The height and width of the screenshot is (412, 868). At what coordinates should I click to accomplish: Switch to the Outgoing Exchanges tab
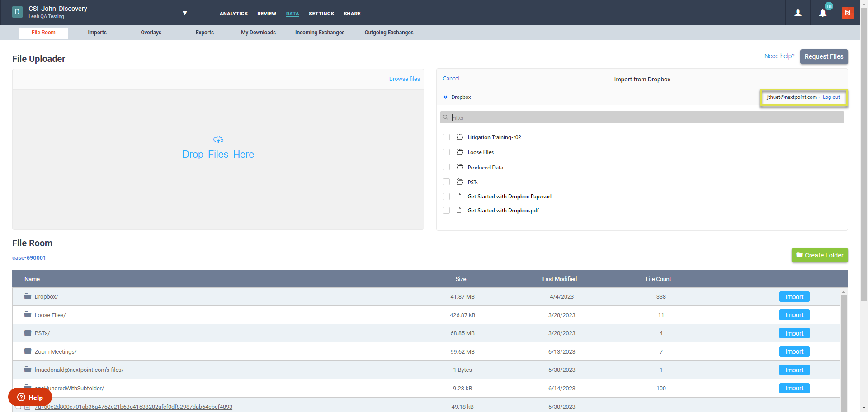point(389,33)
